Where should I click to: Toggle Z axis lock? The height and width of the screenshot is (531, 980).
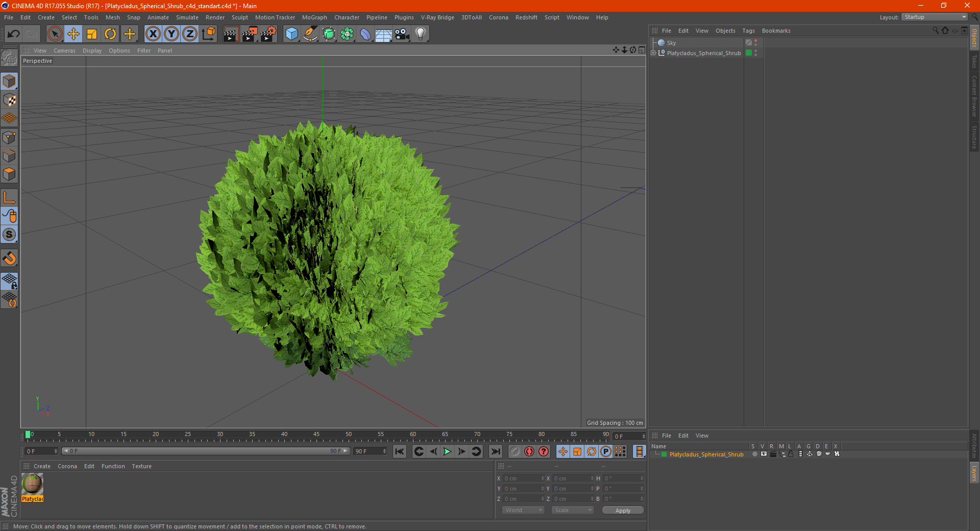(x=190, y=34)
